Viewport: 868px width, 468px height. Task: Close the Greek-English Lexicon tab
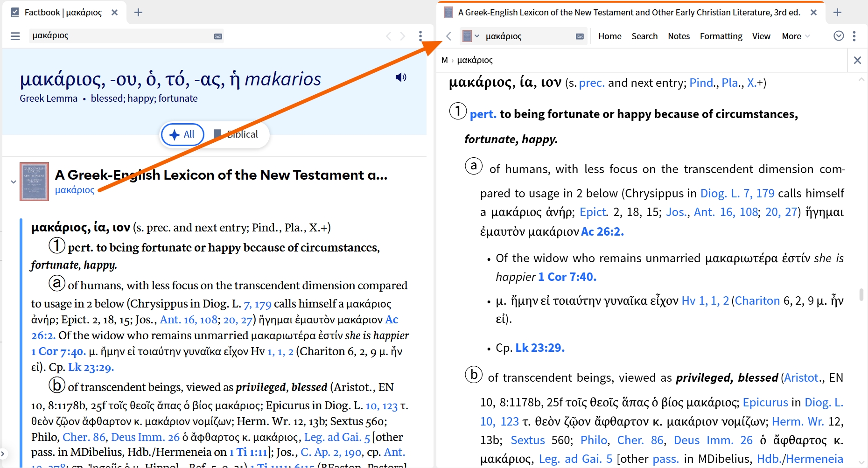(813, 13)
